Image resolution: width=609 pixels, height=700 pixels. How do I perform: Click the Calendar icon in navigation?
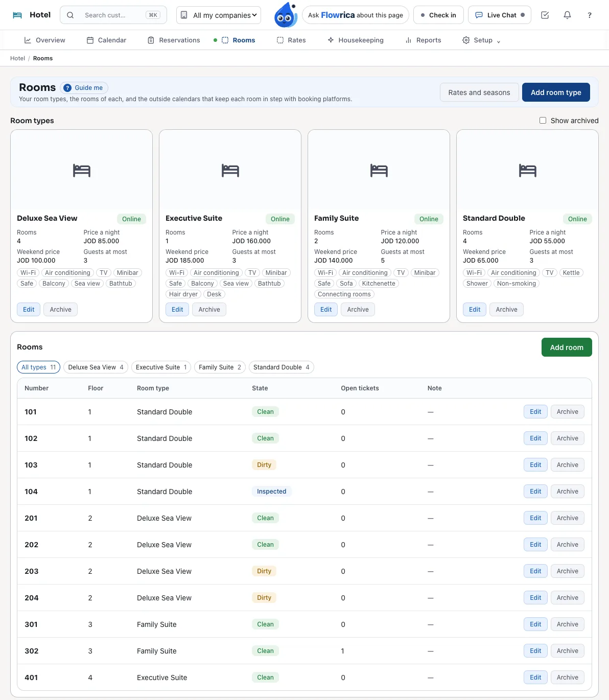coord(90,40)
